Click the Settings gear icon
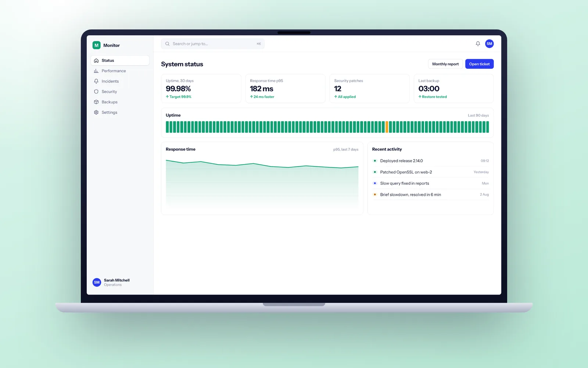 click(96, 112)
